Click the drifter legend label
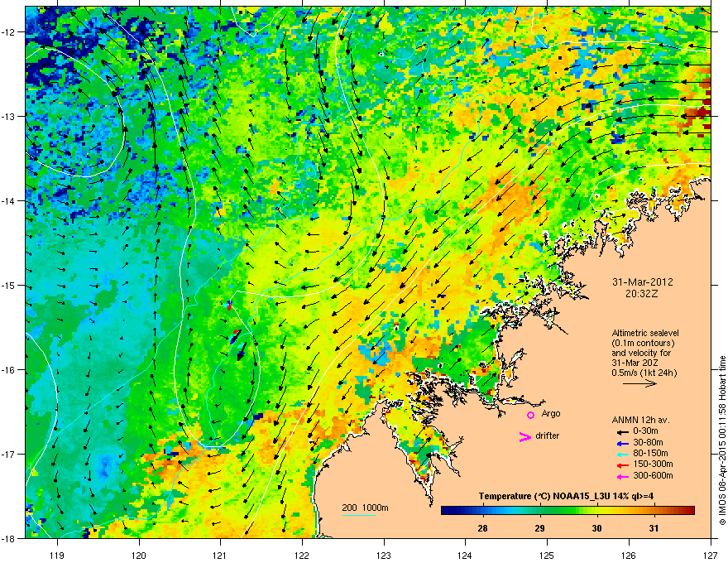The width and height of the screenshot is (728, 563). (x=548, y=435)
